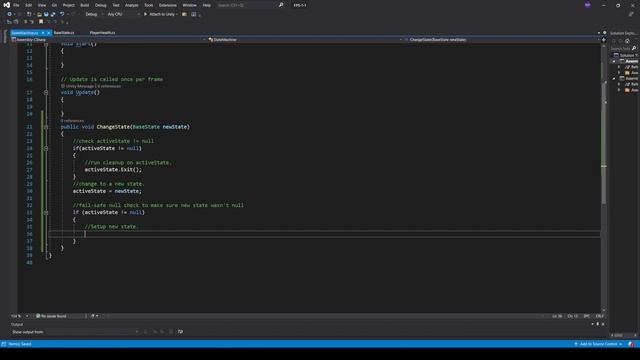Click the comment selection icon

[x=25, y=22]
